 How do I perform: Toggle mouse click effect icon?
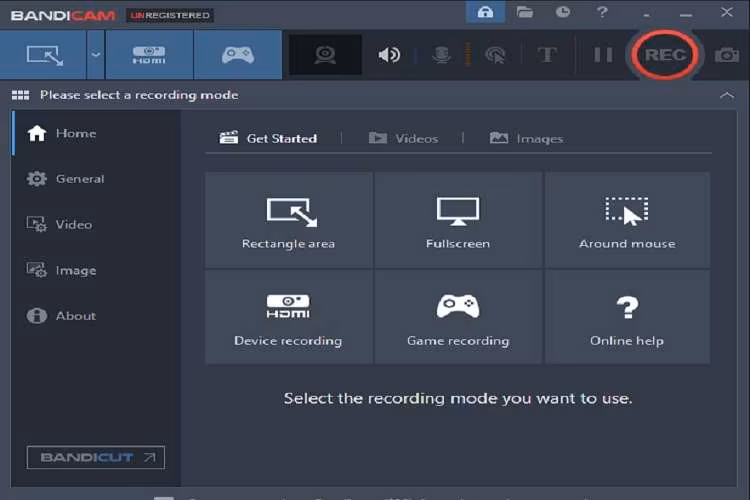point(495,55)
